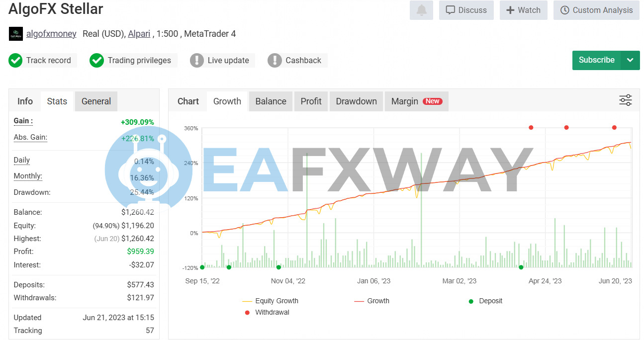Click the Live update label text
644x340 pixels.
pyautogui.click(x=228, y=61)
